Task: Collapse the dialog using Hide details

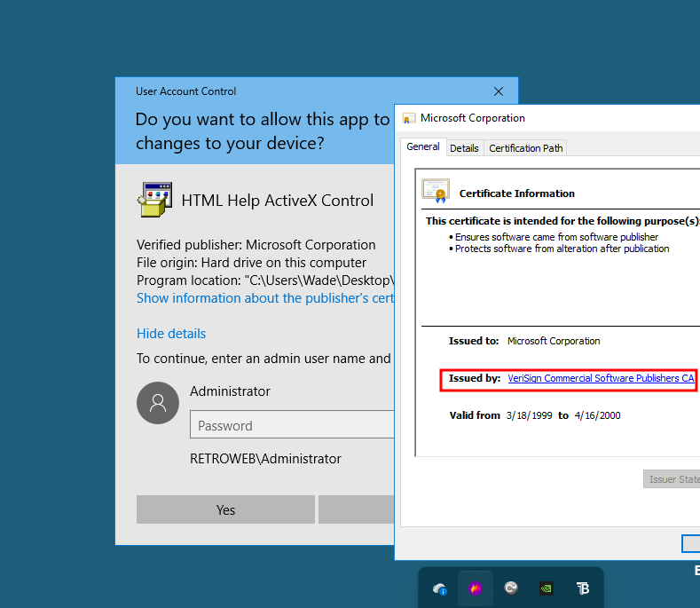Action: (x=171, y=334)
